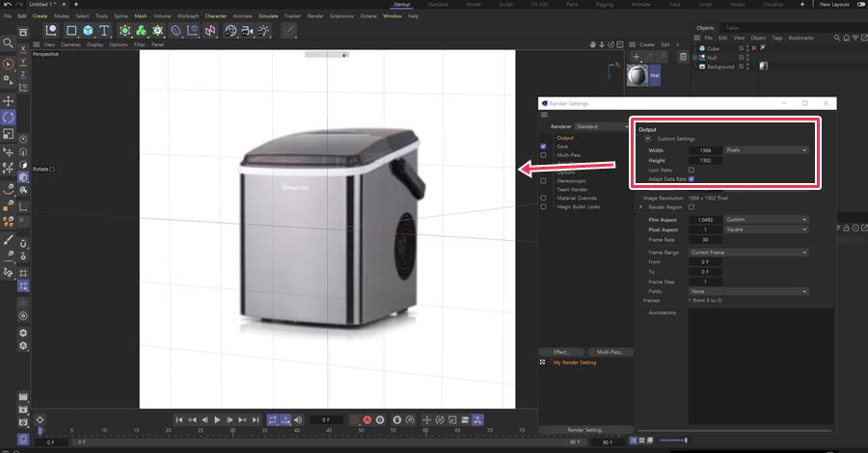
Task: Open the Renderer Standard dropdown
Action: point(602,126)
